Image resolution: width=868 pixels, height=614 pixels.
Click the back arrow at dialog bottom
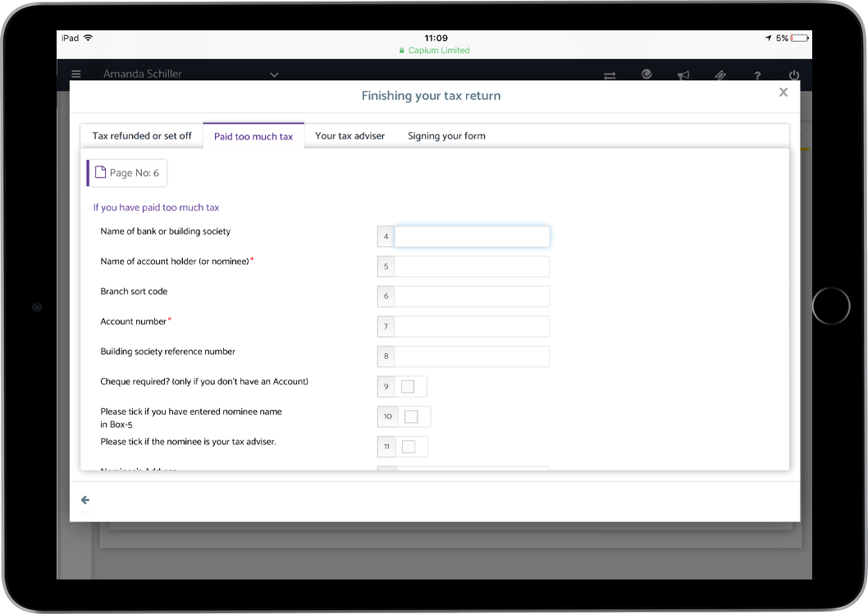(85, 500)
